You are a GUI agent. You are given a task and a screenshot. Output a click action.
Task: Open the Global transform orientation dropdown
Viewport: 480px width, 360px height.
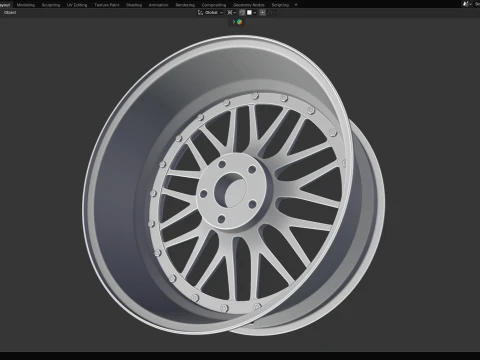point(211,13)
